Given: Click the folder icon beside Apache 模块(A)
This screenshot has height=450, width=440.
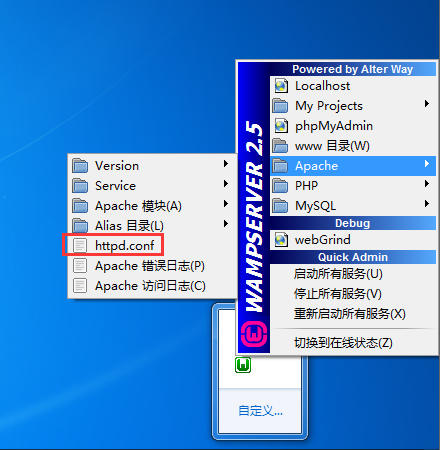Looking at the screenshot, I should 80,206.
